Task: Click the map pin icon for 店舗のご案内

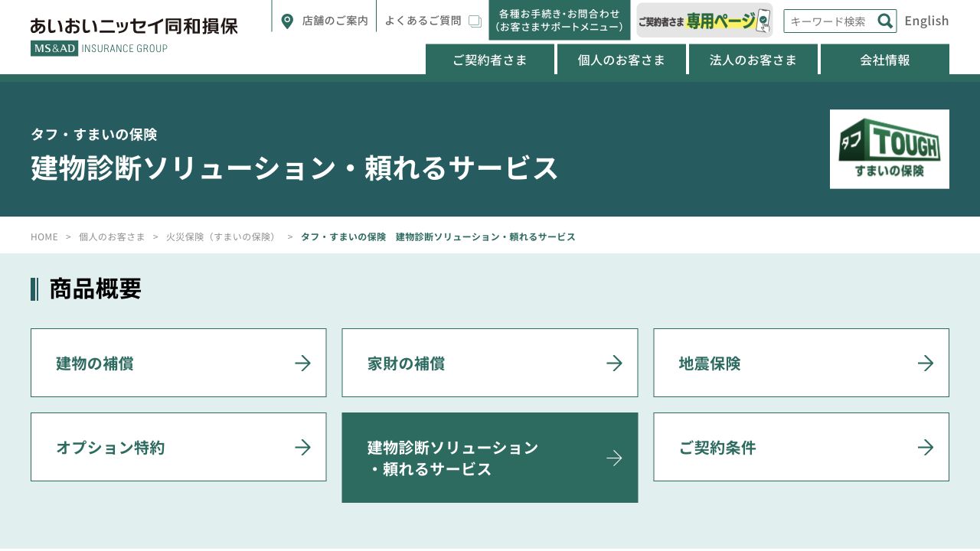Action: tap(287, 21)
